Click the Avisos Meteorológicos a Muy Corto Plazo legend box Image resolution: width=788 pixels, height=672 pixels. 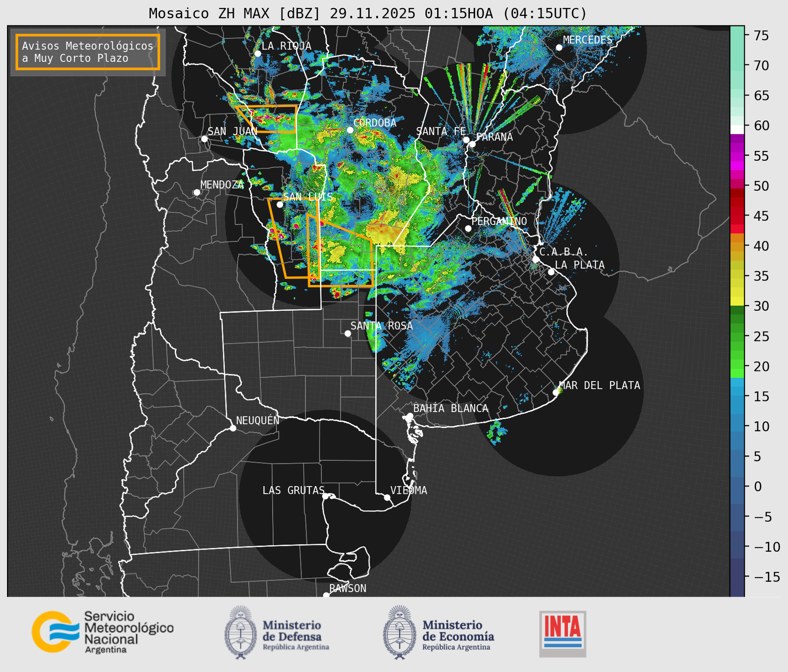coord(88,52)
